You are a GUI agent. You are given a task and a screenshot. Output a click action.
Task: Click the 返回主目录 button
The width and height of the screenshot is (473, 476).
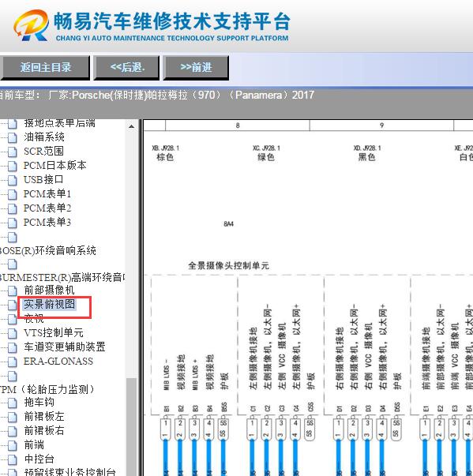(x=45, y=67)
